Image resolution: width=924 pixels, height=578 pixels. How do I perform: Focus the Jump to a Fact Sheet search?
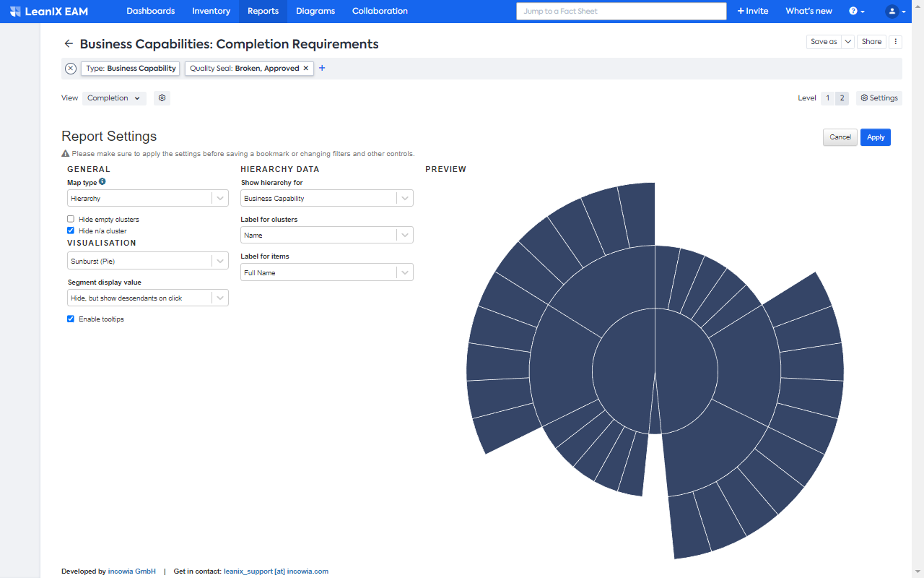(x=622, y=12)
